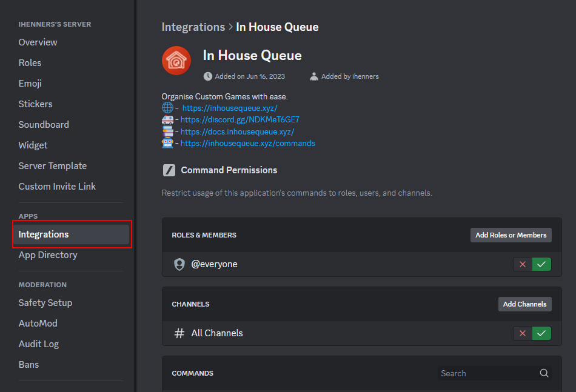
Task: Click the person icon beside Added by ihenners
Action: click(313, 76)
